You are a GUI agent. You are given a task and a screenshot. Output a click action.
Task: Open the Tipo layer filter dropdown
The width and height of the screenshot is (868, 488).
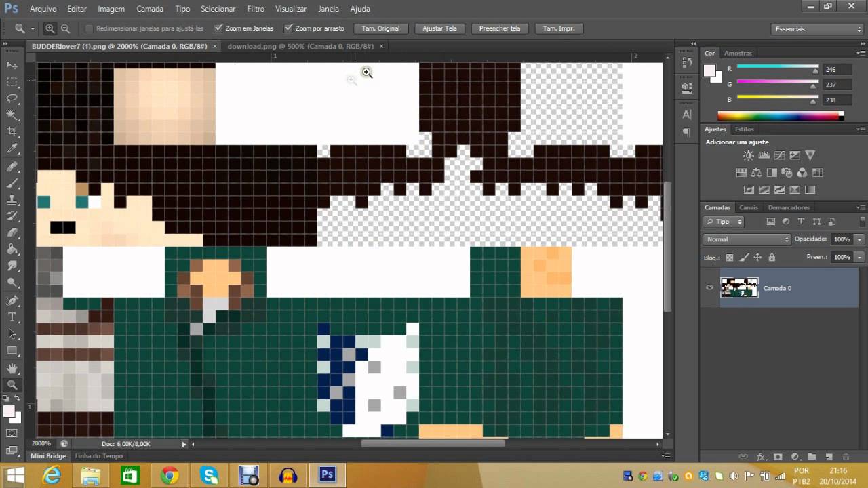(x=724, y=222)
